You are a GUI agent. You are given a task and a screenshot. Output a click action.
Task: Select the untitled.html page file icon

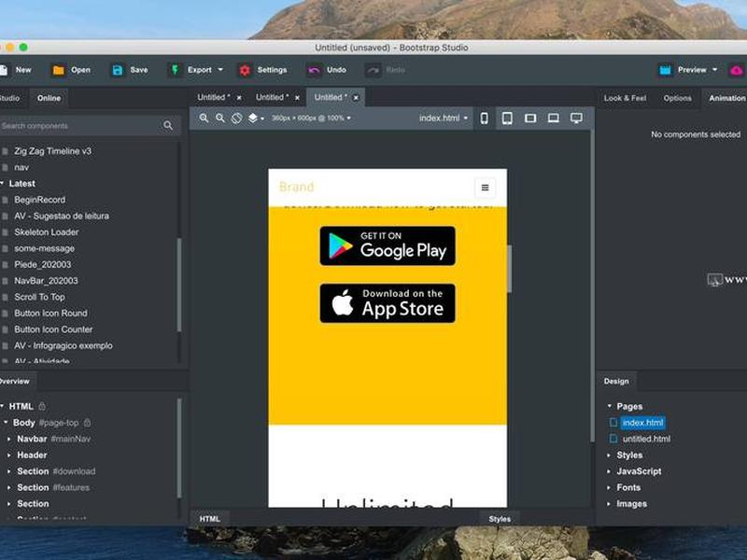613,439
